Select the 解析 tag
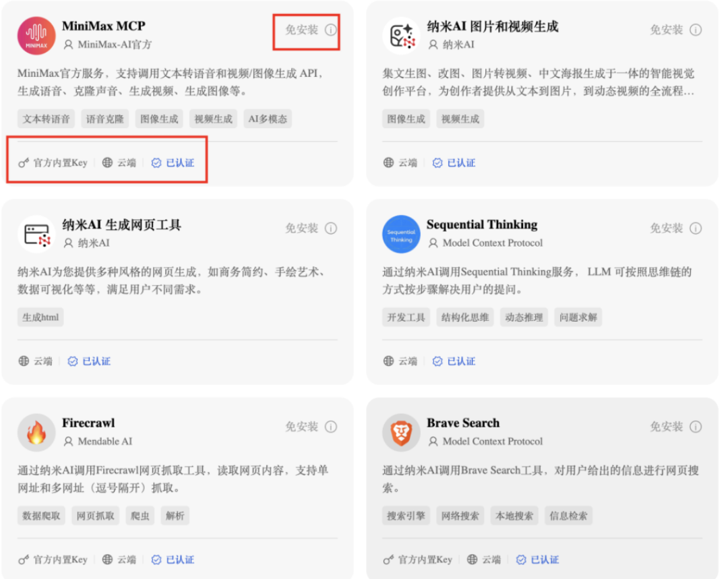The height and width of the screenshot is (579, 728). coord(175,516)
